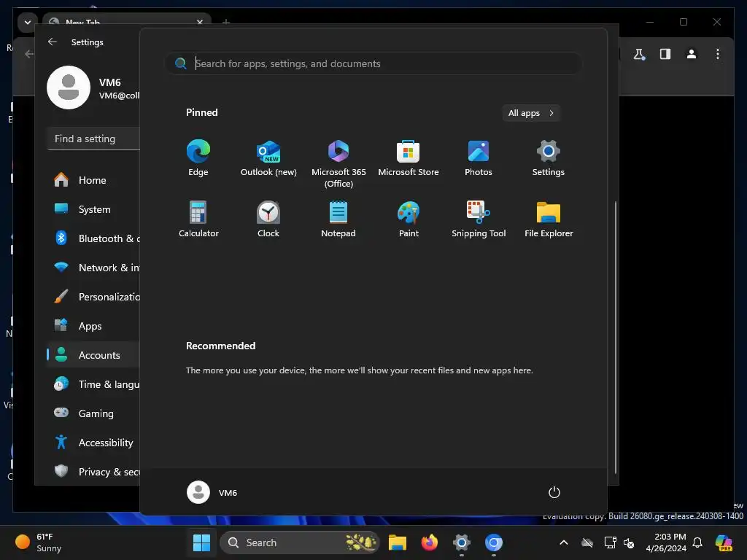Click the VM6 profile avatar in Settings
This screenshot has width=747, height=560.
coord(69,87)
